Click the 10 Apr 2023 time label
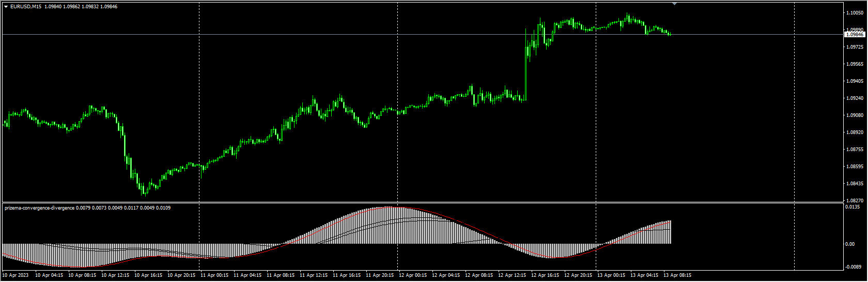Screen dimensions: 868x282 click(x=16, y=275)
